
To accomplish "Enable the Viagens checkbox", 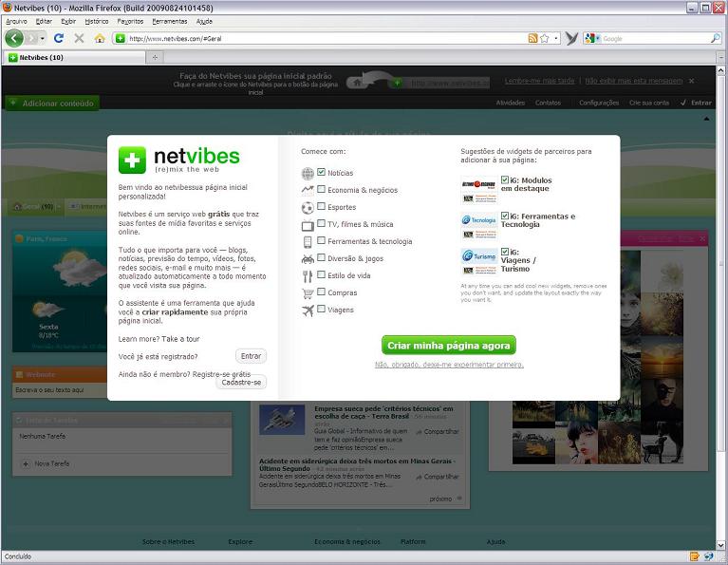I will pyautogui.click(x=321, y=309).
